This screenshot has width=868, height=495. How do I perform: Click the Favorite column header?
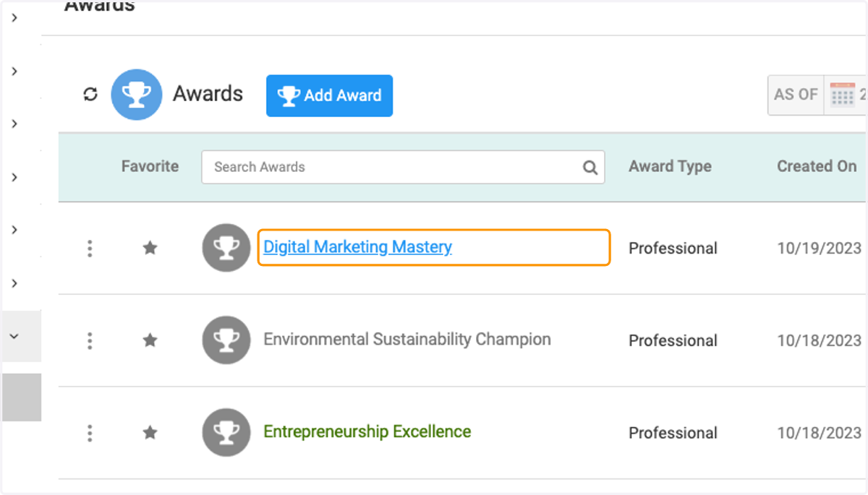[150, 166]
